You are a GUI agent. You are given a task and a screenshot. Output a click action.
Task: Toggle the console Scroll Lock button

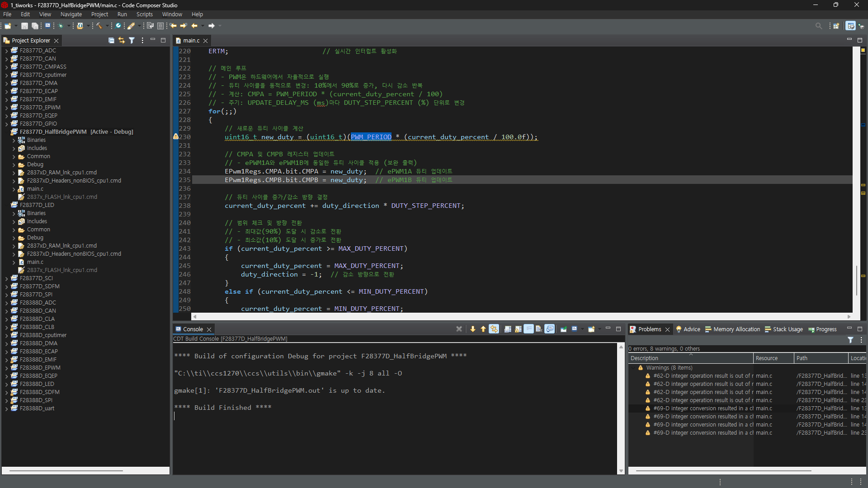pos(518,329)
